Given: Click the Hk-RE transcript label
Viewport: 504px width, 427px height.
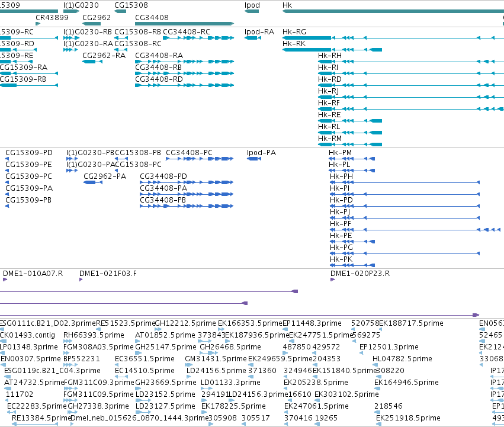Looking at the screenshot, I should (329, 115).
